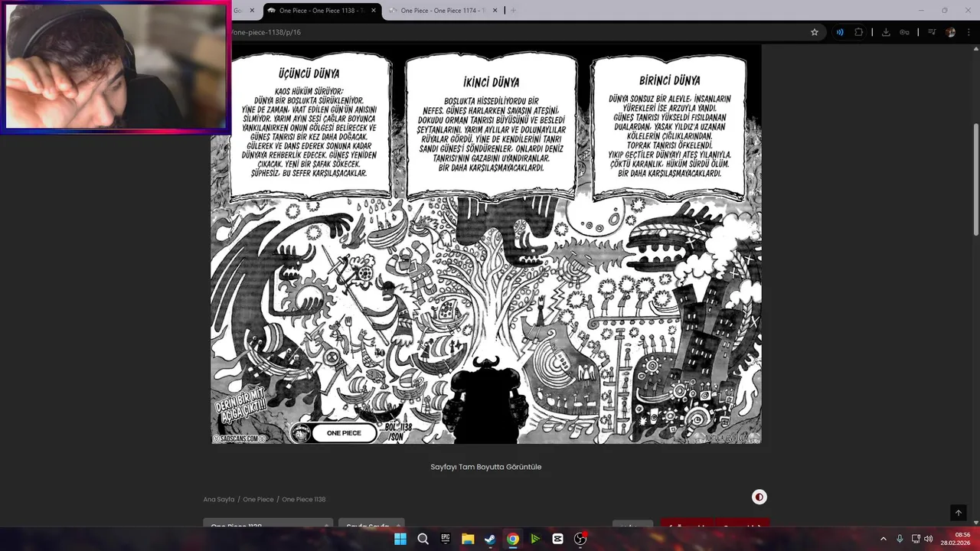Close the leftmost Google tab
980x551 pixels.
pyautogui.click(x=252, y=11)
